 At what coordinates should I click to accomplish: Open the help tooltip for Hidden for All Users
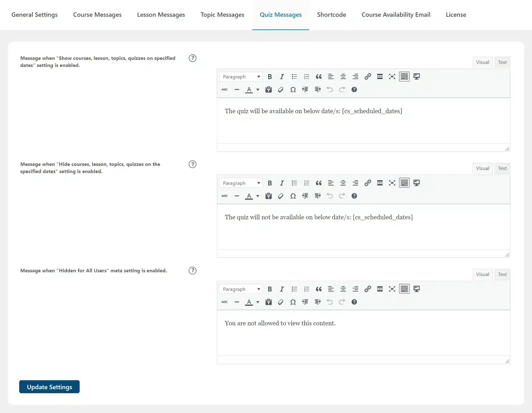pyautogui.click(x=192, y=271)
